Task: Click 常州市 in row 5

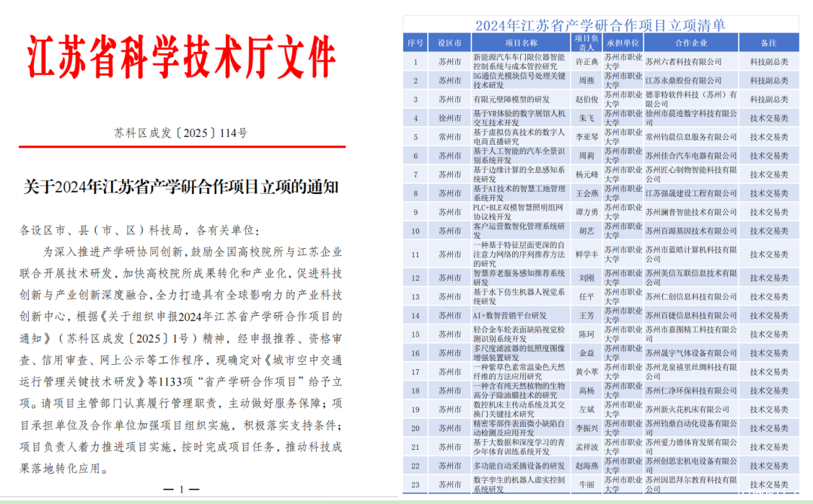Action: coord(449,137)
